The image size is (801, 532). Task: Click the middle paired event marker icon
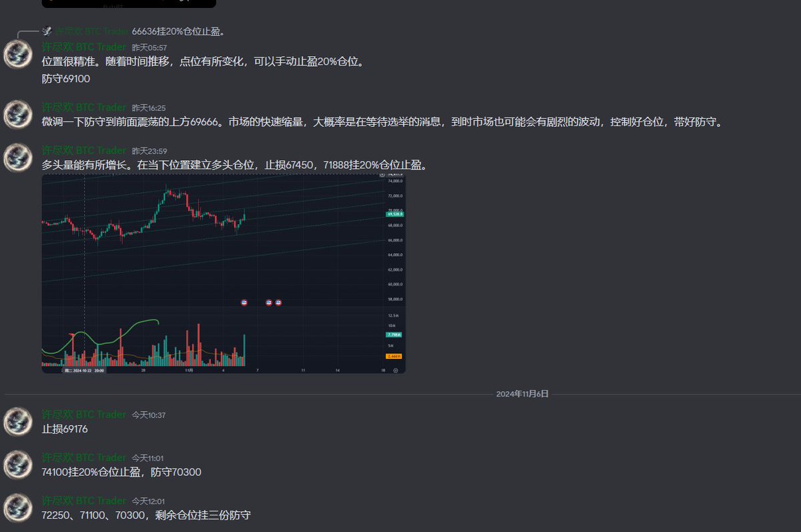tap(269, 302)
